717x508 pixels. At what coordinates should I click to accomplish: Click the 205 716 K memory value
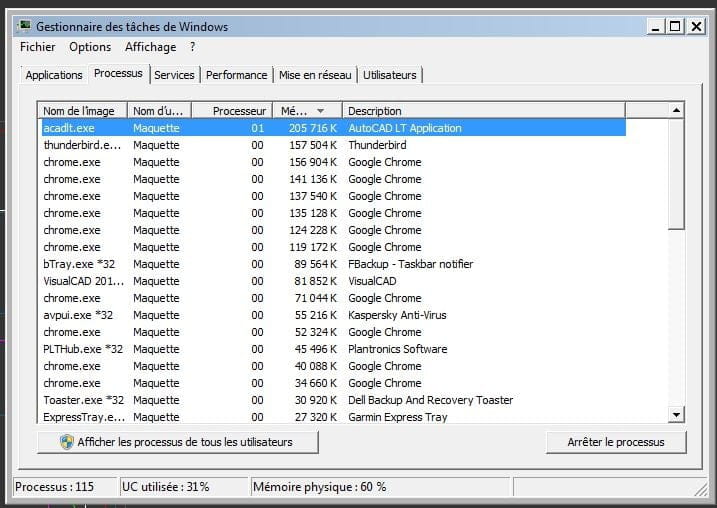313,128
